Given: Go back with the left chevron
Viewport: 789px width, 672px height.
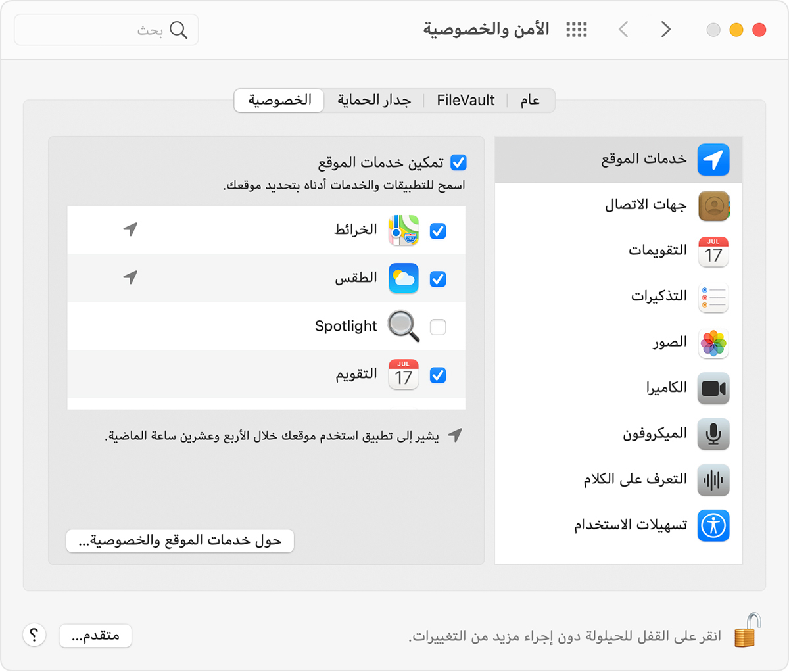Looking at the screenshot, I should (x=623, y=30).
